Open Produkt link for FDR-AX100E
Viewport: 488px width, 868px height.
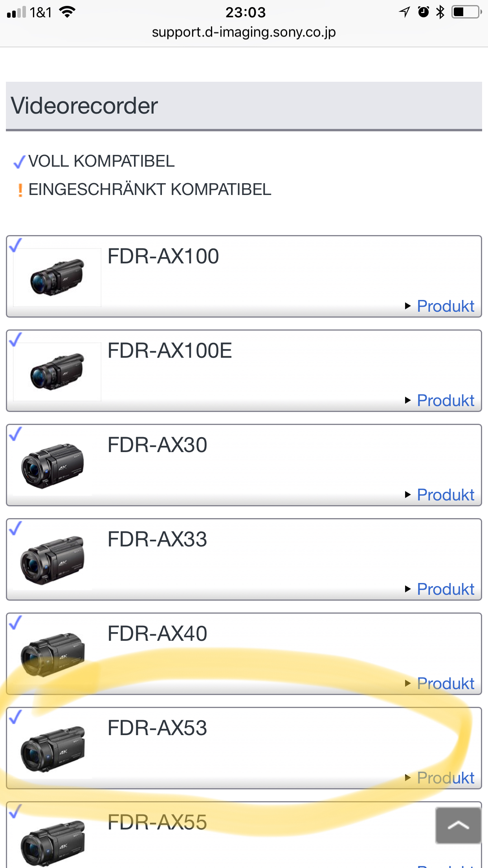click(x=445, y=401)
